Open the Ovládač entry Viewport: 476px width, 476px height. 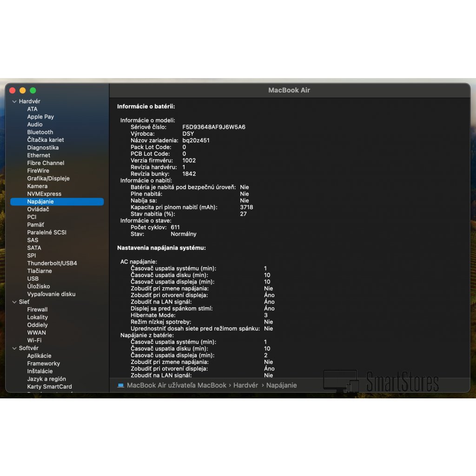coord(38,209)
